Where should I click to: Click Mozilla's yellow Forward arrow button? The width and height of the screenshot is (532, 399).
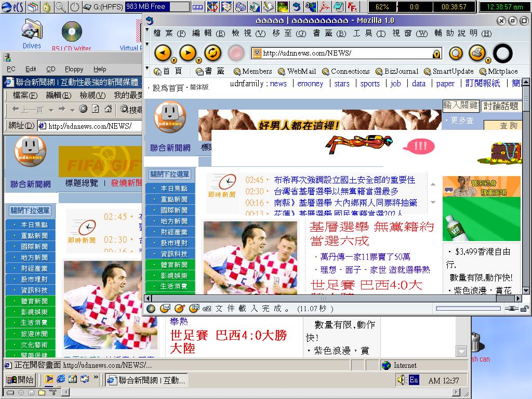pyautogui.click(x=188, y=53)
